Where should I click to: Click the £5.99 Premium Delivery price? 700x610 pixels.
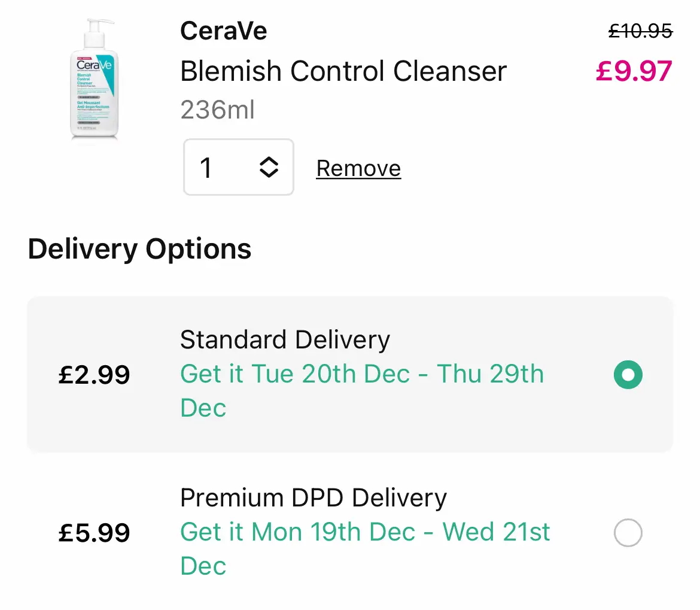click(94, 532)
